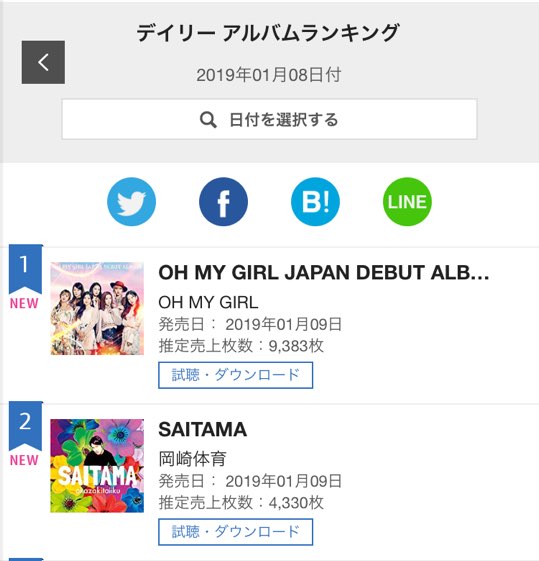539x561 pixels.
Task: Open the 日付を選択する date selector
Action: pos(269,119)
